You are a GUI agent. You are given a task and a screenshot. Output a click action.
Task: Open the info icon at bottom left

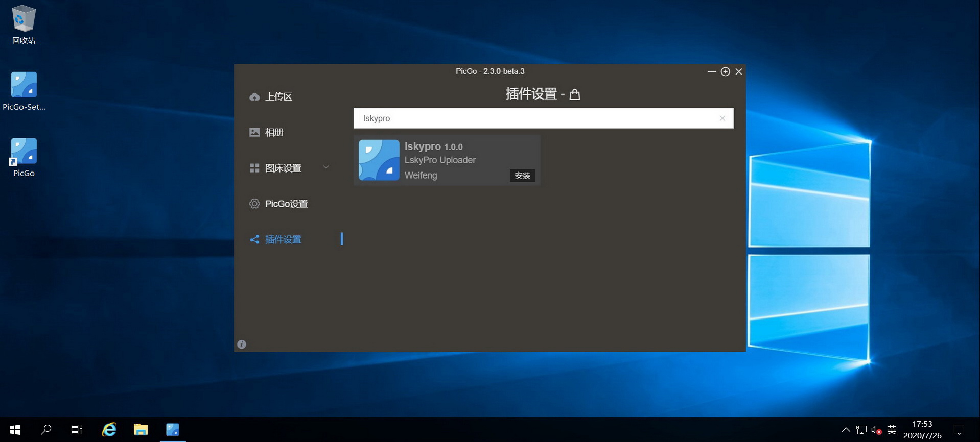242,345
